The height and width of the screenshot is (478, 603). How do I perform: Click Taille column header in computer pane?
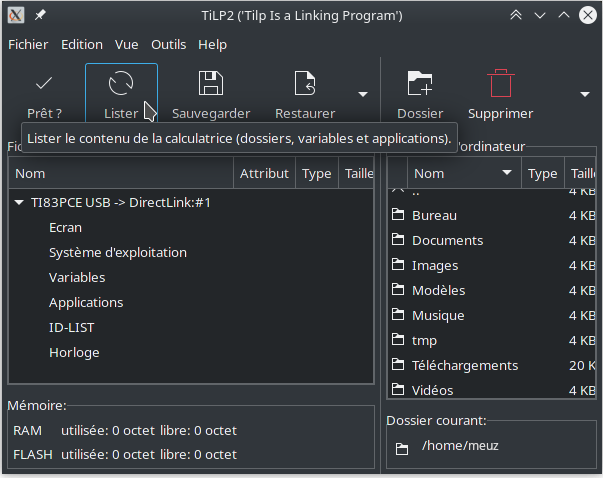tap(580, 173)
